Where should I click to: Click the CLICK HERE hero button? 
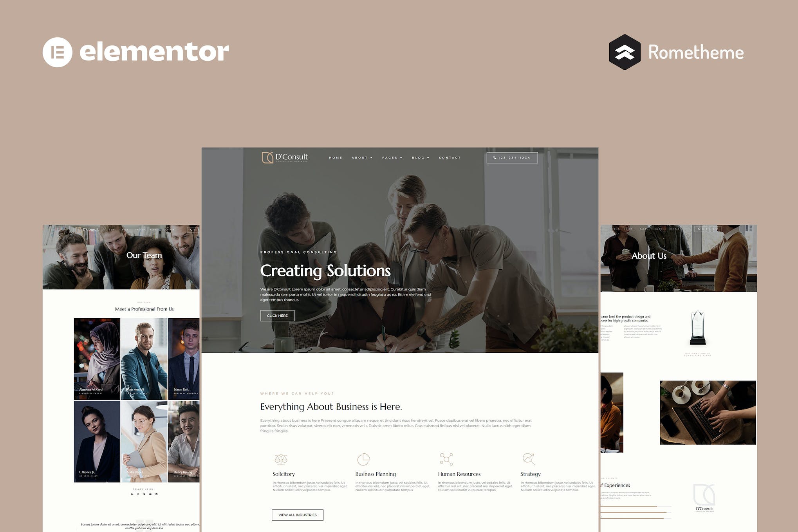277,315
